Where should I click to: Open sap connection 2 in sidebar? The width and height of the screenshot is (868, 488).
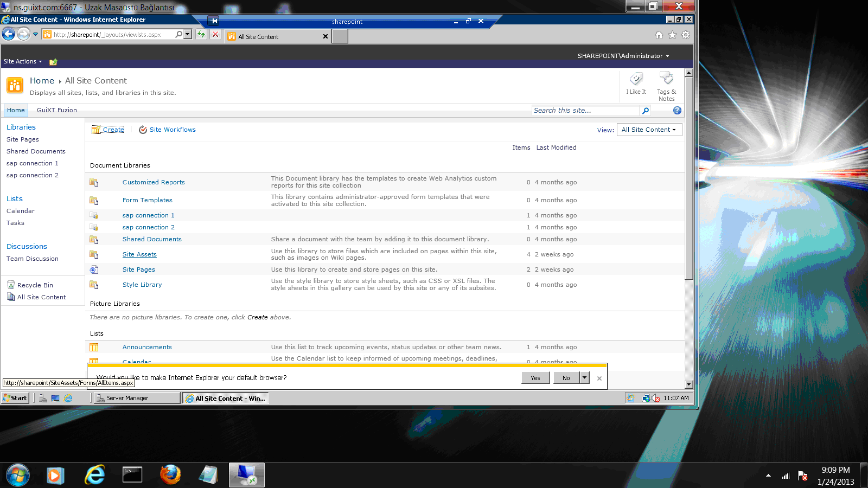point(33,175)
